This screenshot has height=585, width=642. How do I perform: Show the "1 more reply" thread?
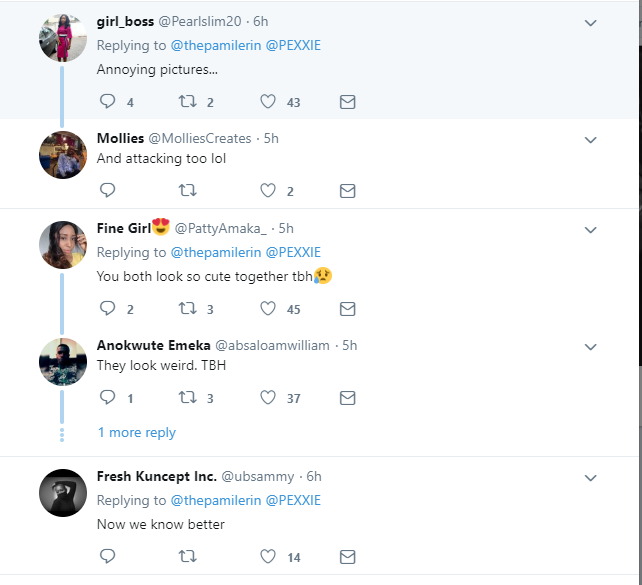tap(136, 433)
